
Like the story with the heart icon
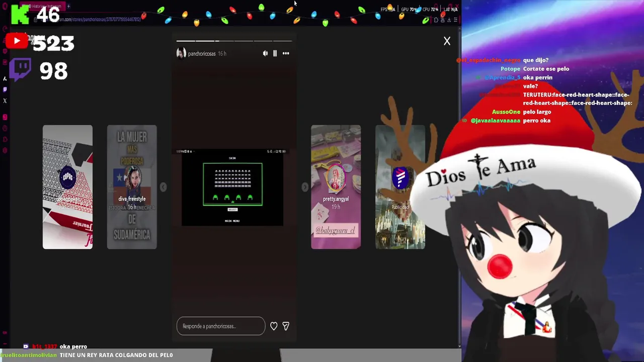coord(274,326)
